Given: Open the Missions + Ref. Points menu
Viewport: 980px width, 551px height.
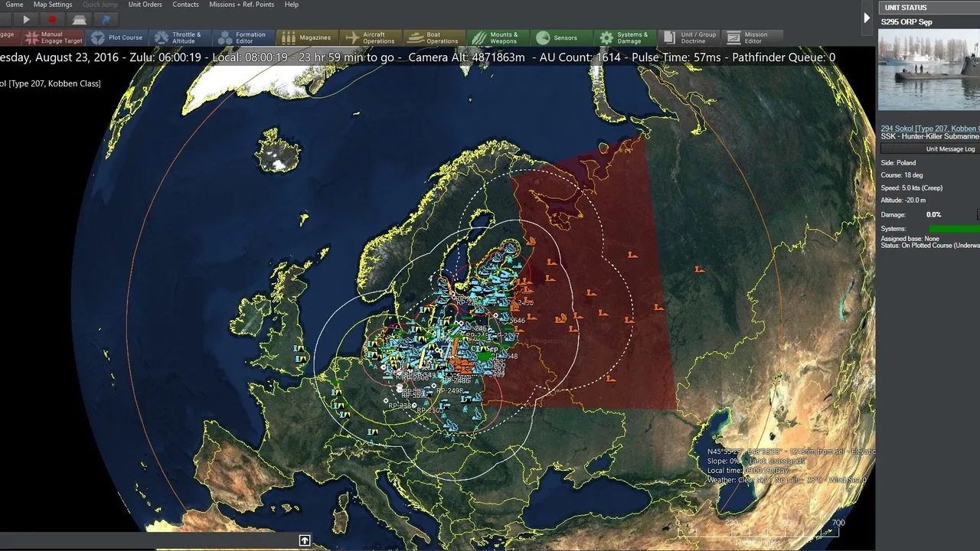Looking at the screenshot, I should tap(241, 5).
